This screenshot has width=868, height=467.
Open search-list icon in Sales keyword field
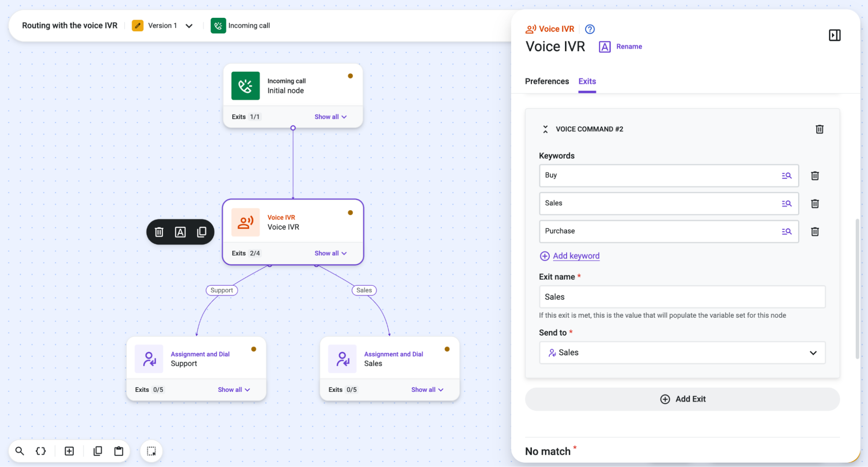click(x=786, y=204)
